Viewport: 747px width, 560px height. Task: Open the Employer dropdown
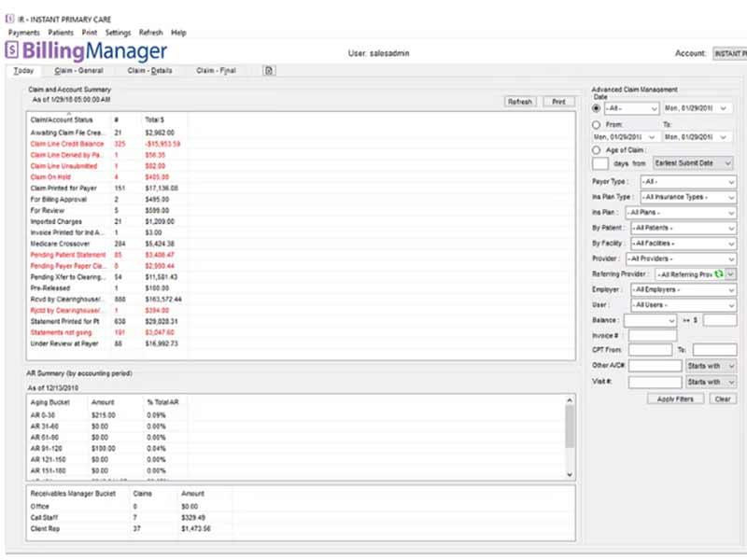684,289
